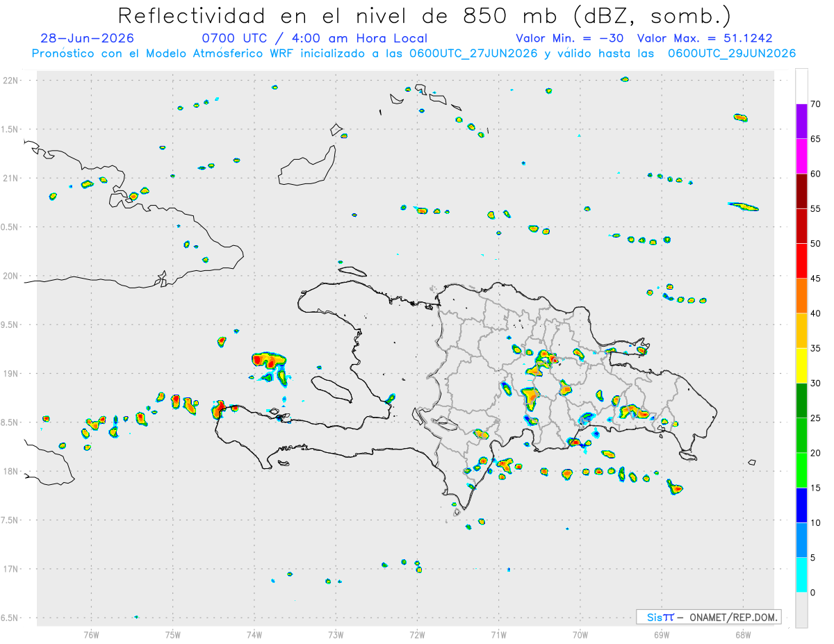Click the '50' value on the color scale
Viewport: 834px width, 644px height.
click(816, 244)
